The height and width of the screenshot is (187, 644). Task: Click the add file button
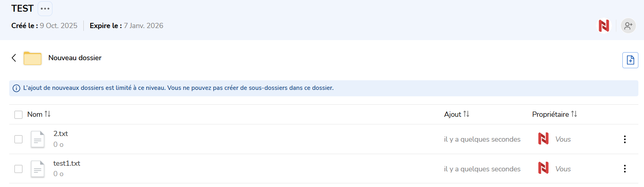(x=630, y=60)
